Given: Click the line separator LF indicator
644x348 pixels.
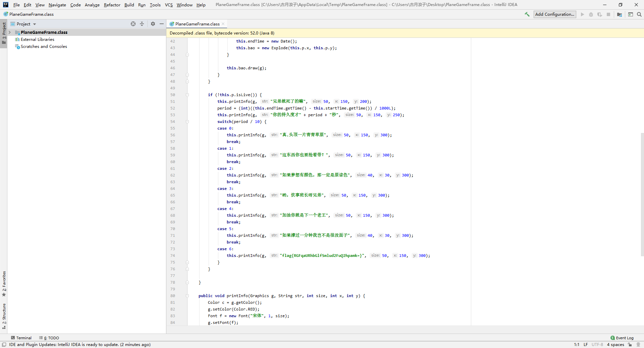Looking at the screenshot, I should pyautogui.click(x=586, y=345).
